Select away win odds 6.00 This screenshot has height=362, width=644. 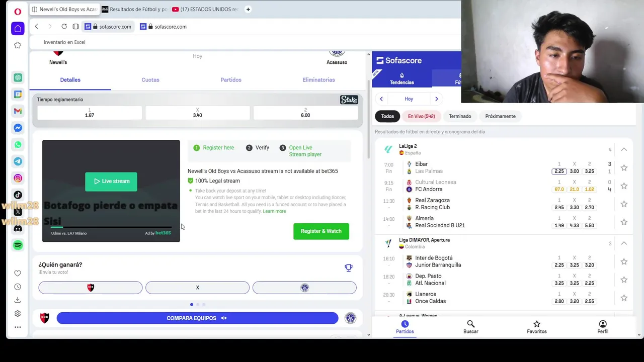[305, 113]
